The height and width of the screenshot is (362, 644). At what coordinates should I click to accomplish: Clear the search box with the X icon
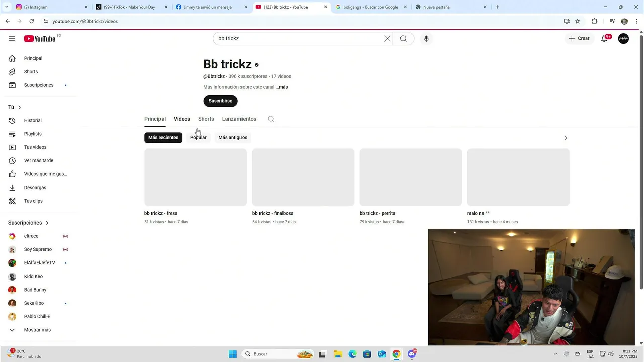pos(387,39)
